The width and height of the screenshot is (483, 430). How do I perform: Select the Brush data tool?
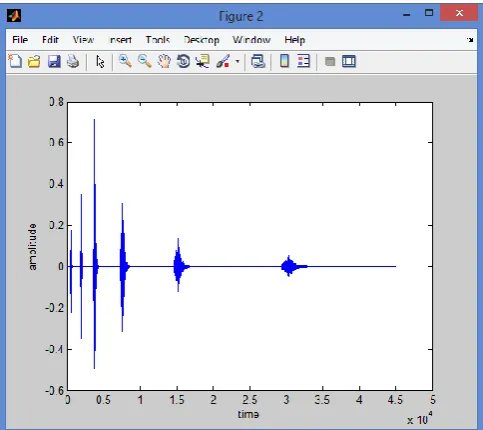click(223, 61)
